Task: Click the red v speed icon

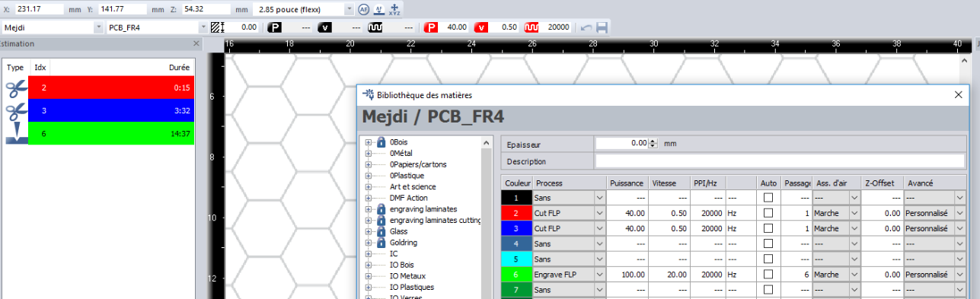Action: click(481, 27)
